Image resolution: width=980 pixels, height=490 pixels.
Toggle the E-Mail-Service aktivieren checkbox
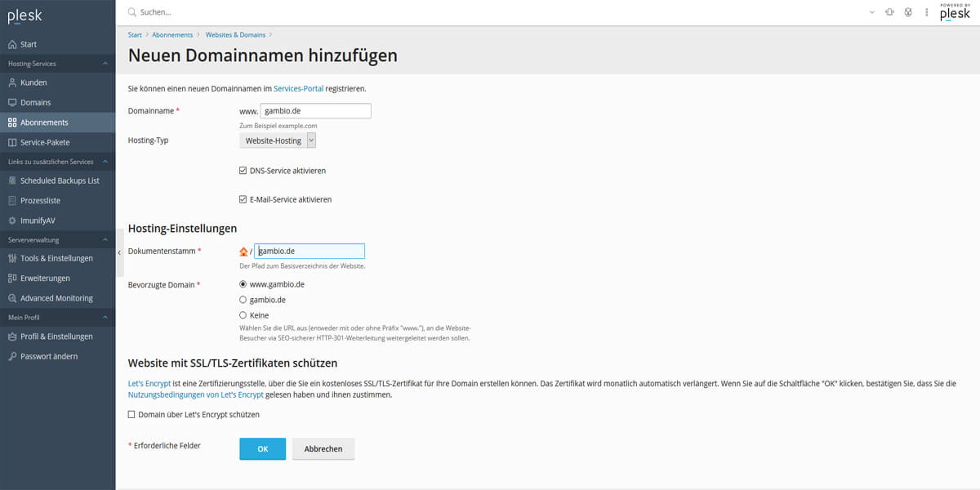click(x=243, y=199)
